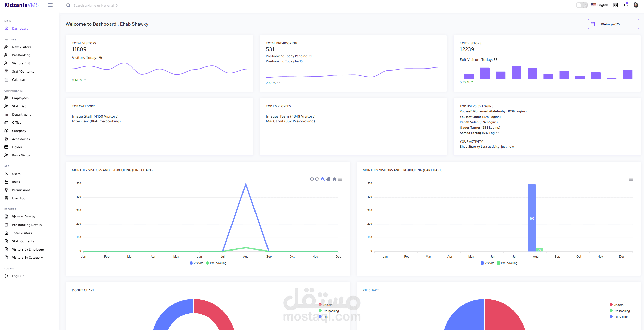The image size is (644, 330).
Task: Click the Log Out icon in sidebar
Action: coord(6,276)
